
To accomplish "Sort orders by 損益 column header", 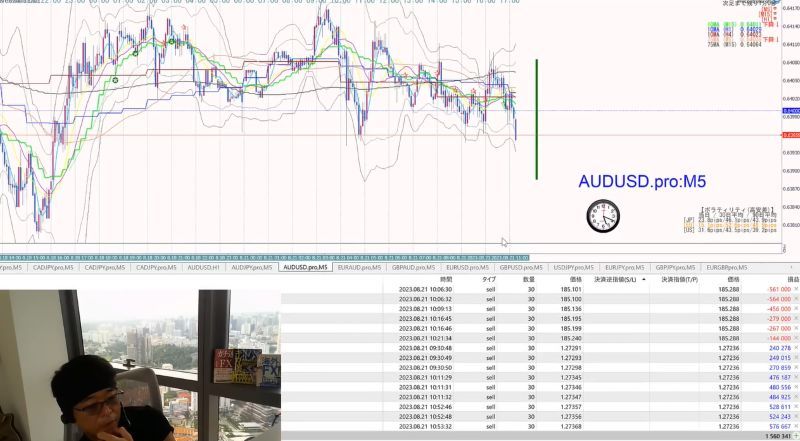I will tap(793, 280).
